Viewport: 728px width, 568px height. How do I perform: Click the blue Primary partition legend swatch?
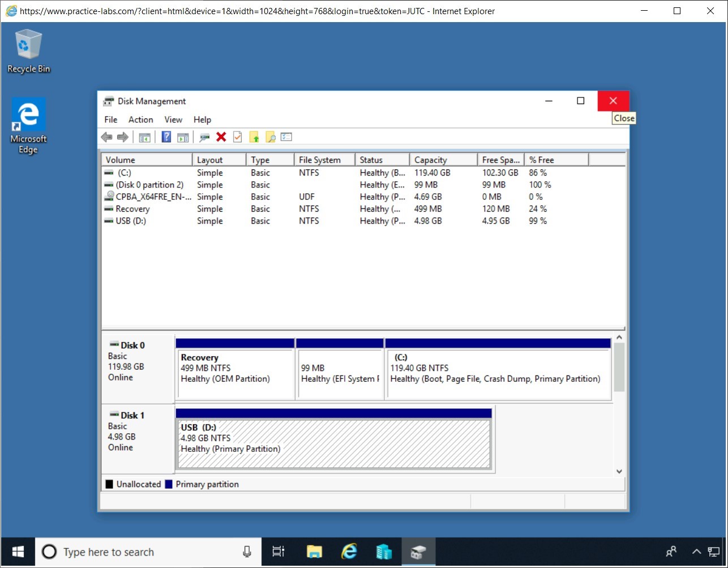point(169,484)
